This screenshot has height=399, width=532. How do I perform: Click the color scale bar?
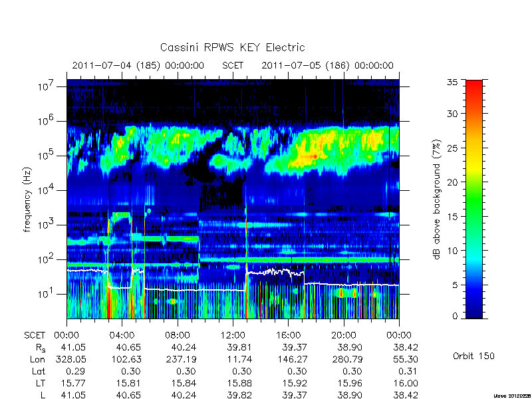tap(474, 199)
